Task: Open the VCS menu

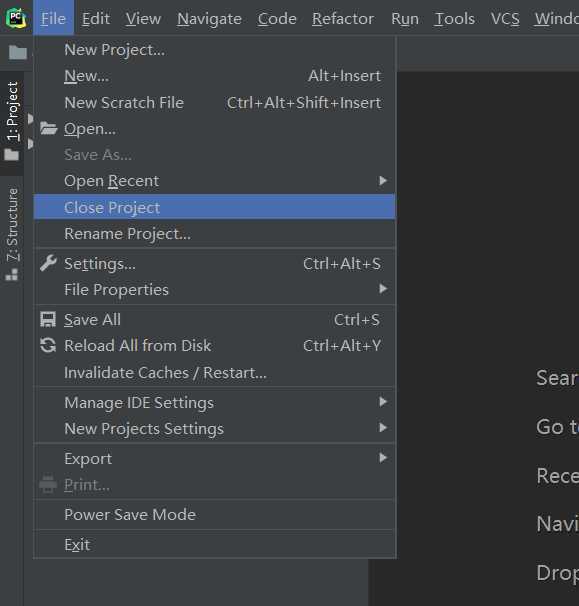Action: (505, 18)
